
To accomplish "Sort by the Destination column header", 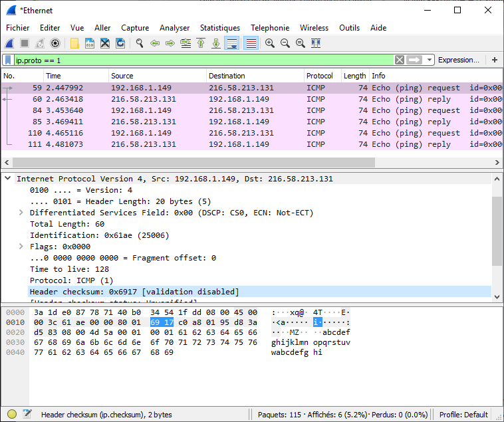I will (x=255, y=76).
